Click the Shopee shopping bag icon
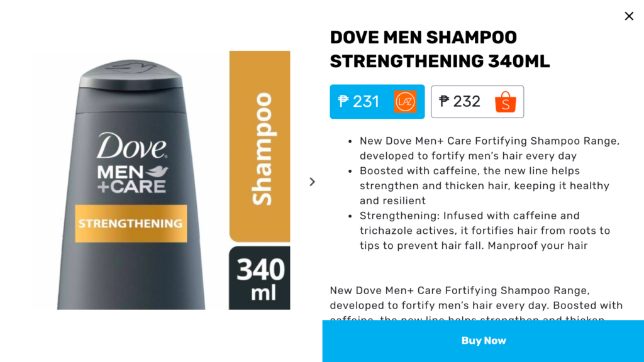Viewport: 644px width, 362px height. [x=506, y=102]
